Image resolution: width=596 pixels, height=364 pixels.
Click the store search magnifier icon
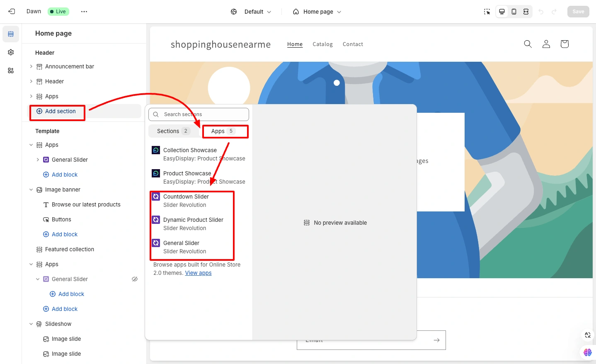528,44
